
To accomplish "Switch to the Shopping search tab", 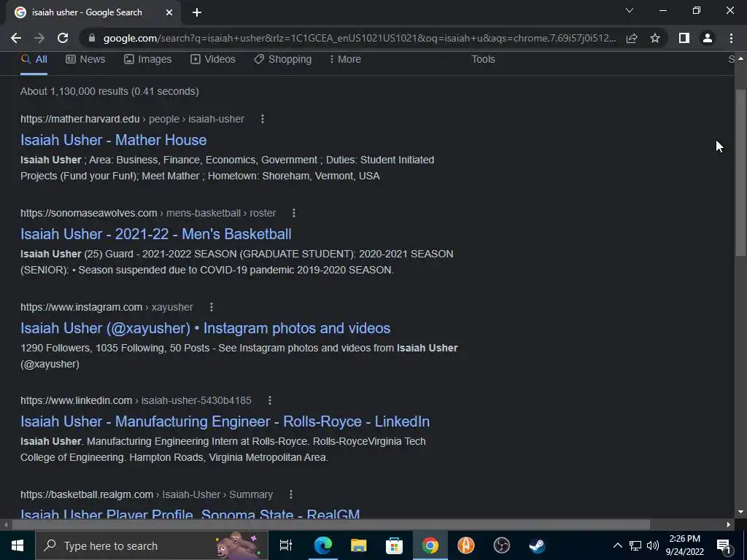I will [282, 60].
